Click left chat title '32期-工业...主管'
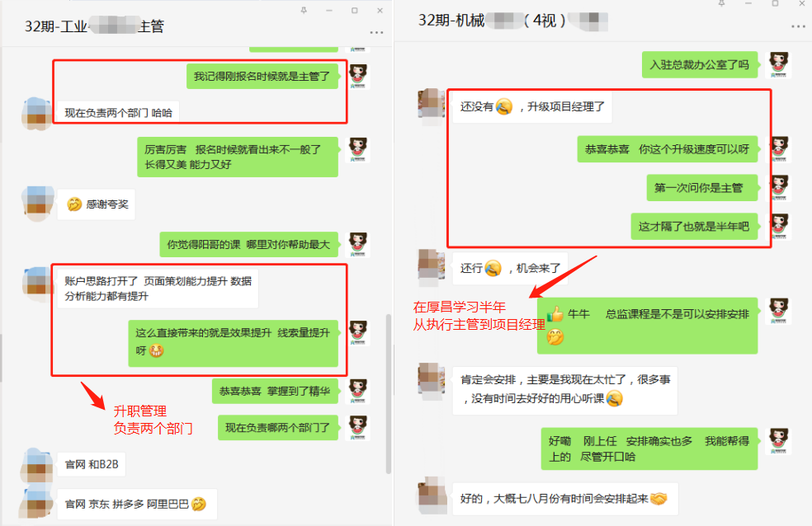This screenshot has width=812, height=526. [x=94, y=26]
